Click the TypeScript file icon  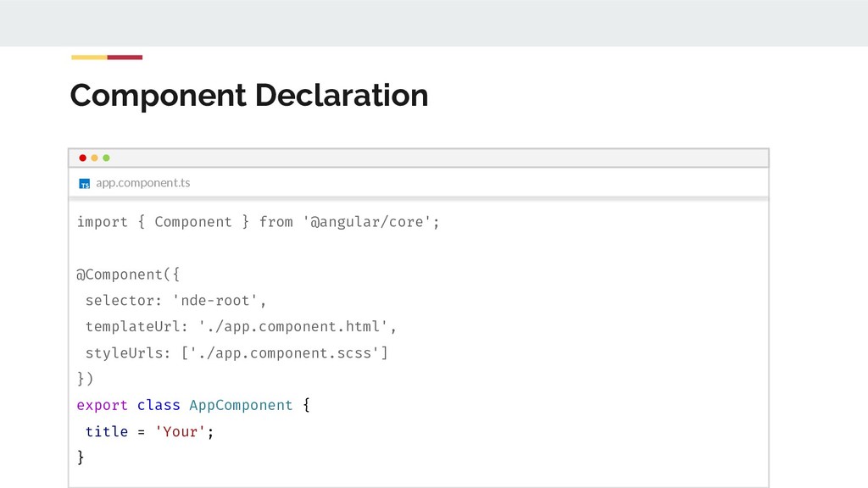tap(84, 183)
